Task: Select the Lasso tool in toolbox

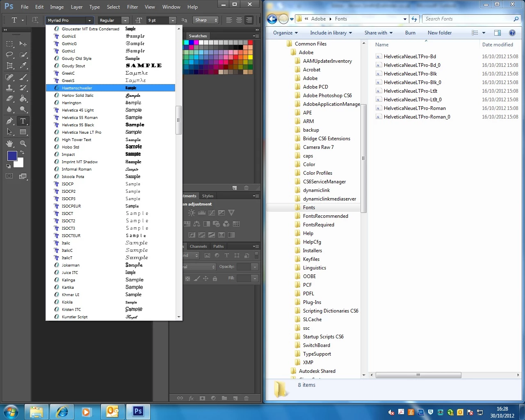Action: [10, 55]
